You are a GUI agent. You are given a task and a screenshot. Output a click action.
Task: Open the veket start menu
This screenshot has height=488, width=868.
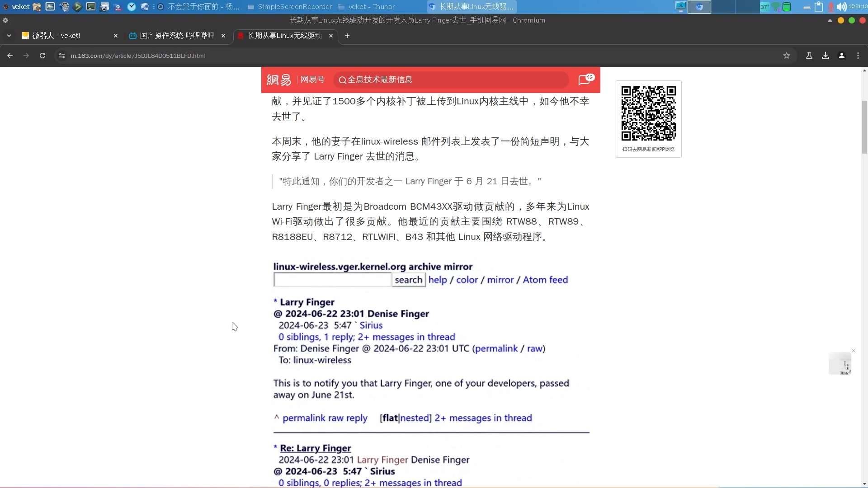point(16,6)
